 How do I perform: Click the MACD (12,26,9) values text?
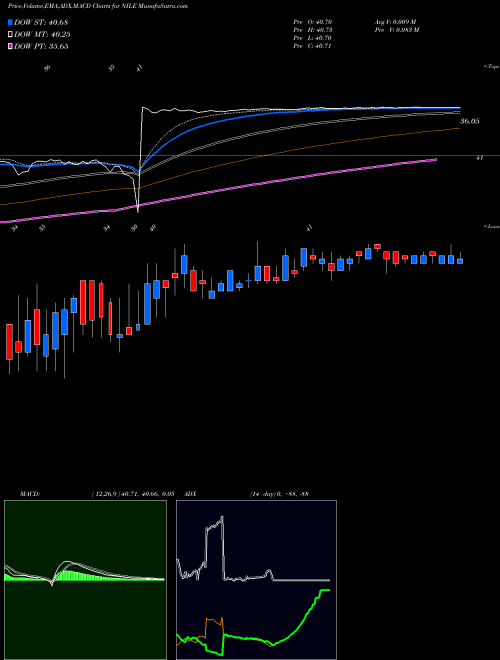[133, 494]
